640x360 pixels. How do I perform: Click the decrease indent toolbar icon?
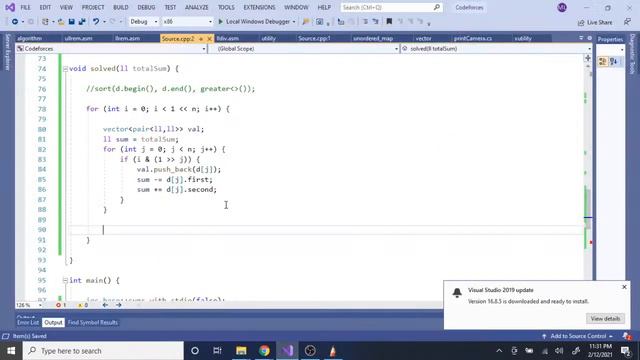tap(365, 22)
